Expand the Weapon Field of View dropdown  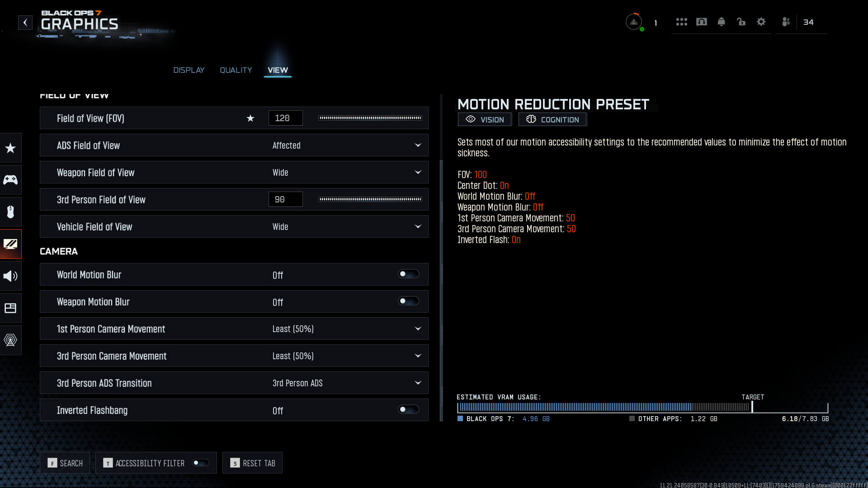[417, 173]
